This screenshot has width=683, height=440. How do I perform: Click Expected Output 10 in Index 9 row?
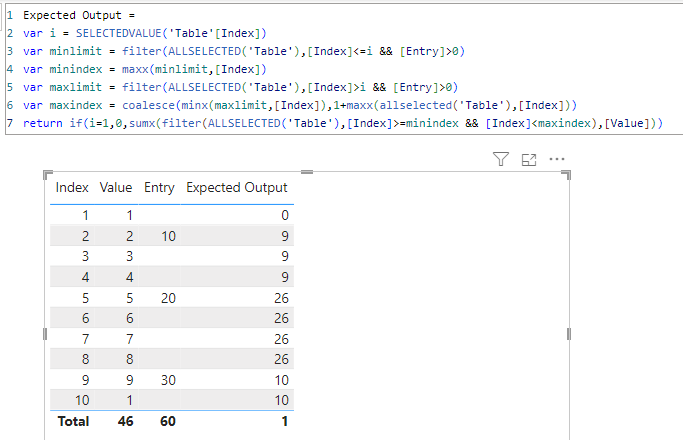[x=282, y=380]
